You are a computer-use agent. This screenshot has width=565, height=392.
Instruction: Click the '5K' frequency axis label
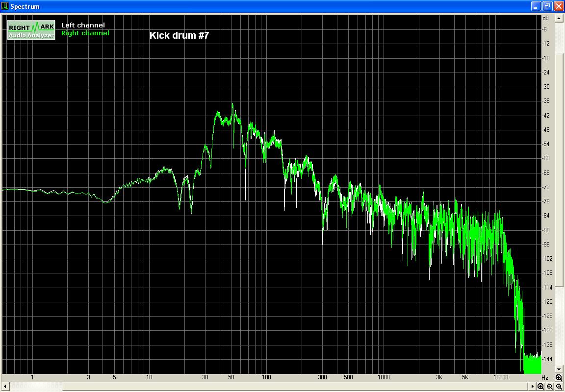(465, 377)
